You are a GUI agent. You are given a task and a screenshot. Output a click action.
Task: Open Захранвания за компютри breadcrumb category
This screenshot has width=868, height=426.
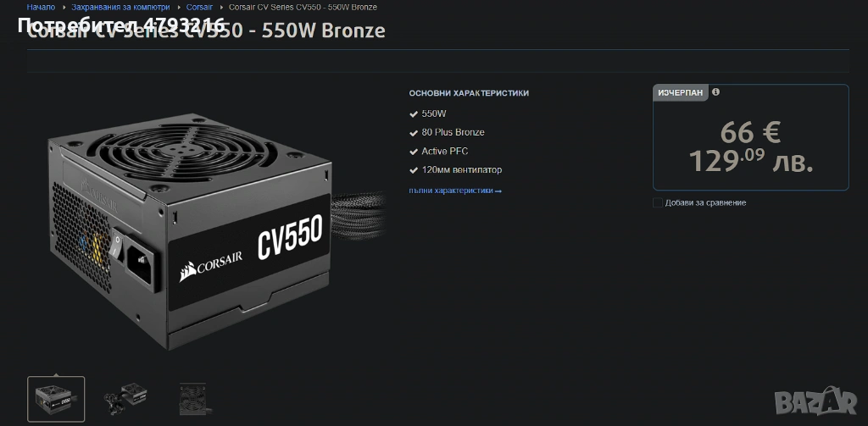120,7
